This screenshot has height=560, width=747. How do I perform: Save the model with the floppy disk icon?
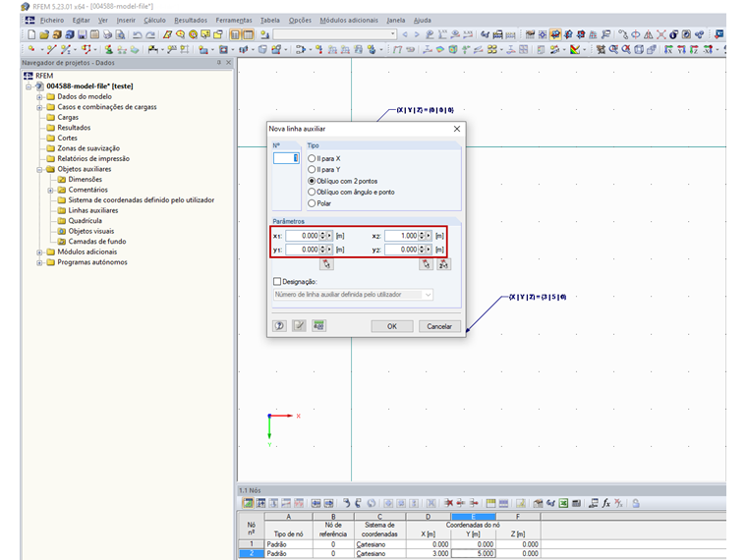tap(82, 34)
